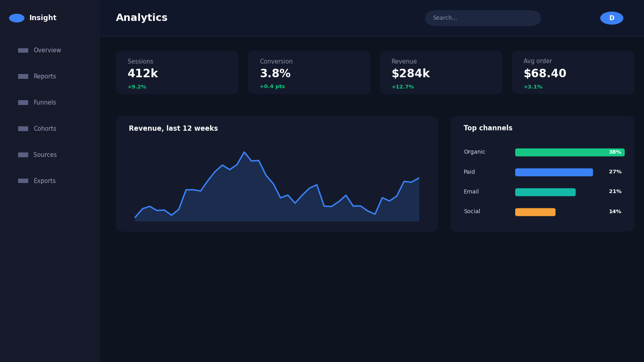644x362 pixels.
Task: Focus the Search input field
Action: coord(483,18)
